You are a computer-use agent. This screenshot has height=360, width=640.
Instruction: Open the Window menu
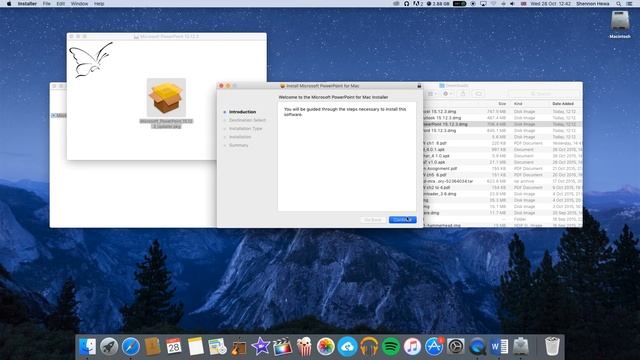[79, 4]
